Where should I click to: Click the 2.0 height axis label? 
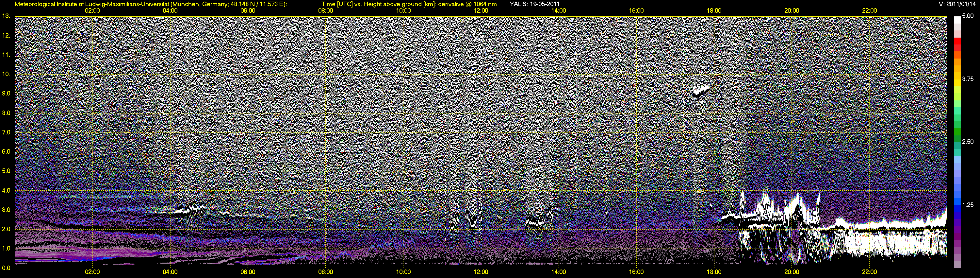(x=6, y=229)
